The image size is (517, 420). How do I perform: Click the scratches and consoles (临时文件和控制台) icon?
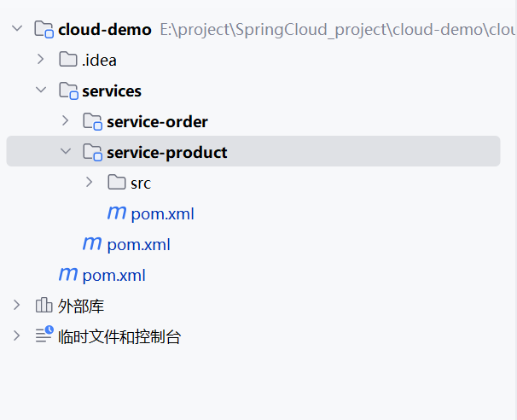44,336
